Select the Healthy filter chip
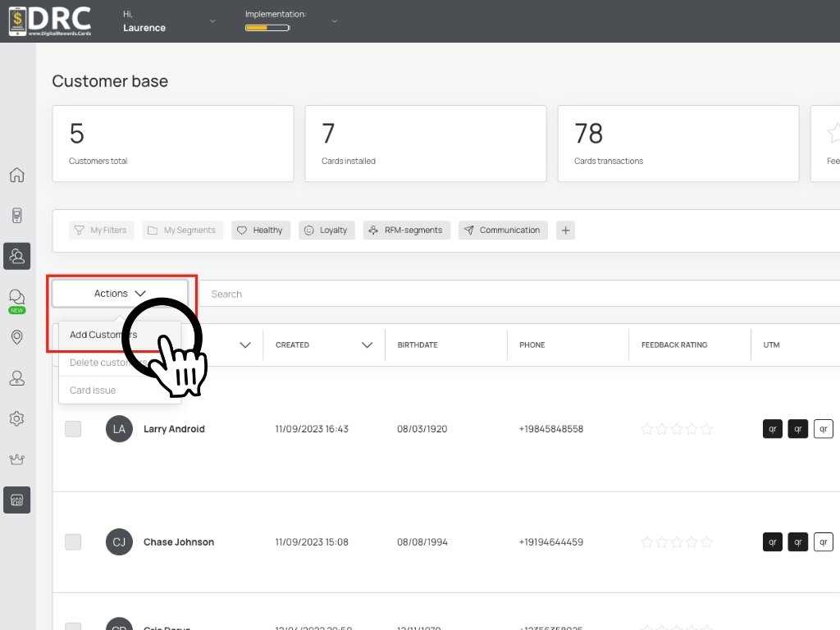The image size is (840, 630). [261, 231]
